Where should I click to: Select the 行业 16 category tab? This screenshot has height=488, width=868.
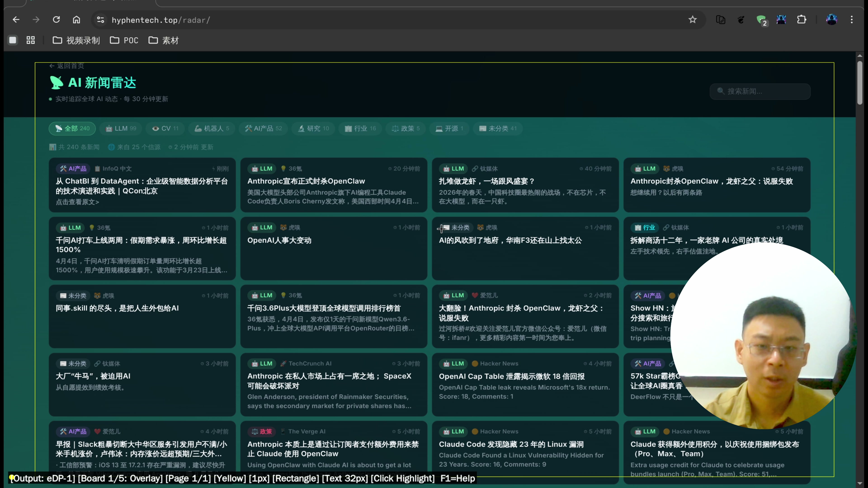click(x=360, y=128)
